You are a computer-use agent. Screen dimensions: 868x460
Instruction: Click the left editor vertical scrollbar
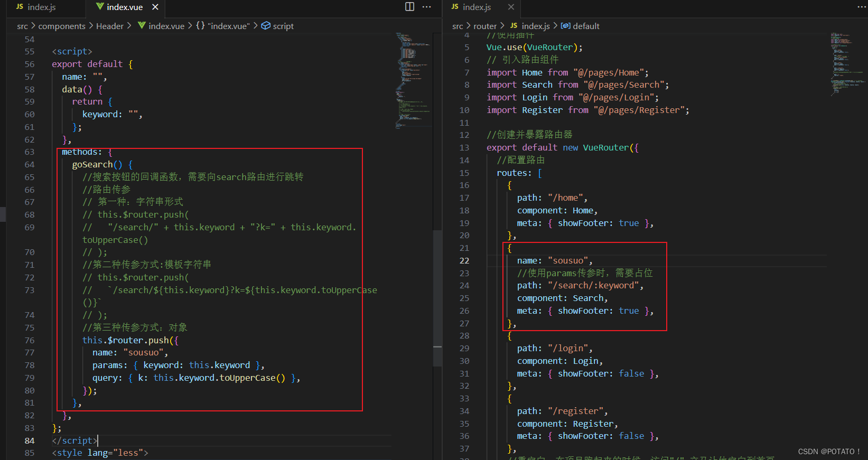tap(437, 298)
